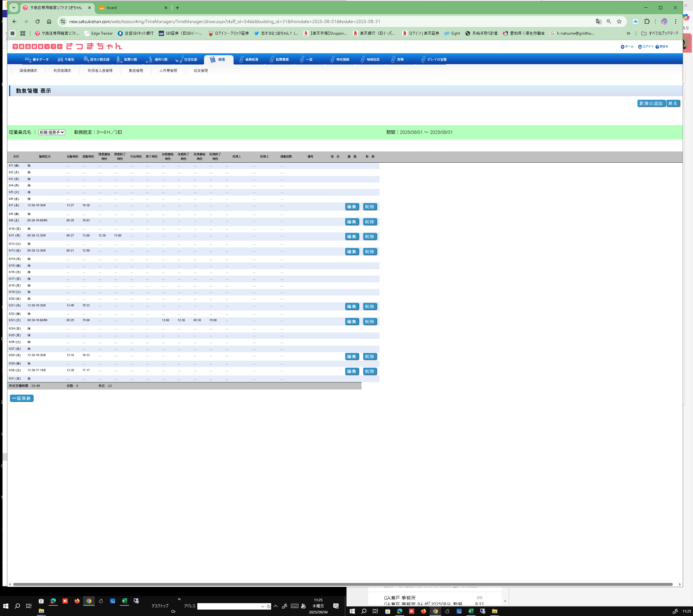Image resolution: width=693 pixels, height=616 pixels.
Task: Open the 勤怠管理 submenu item
Action: point(136,71)
